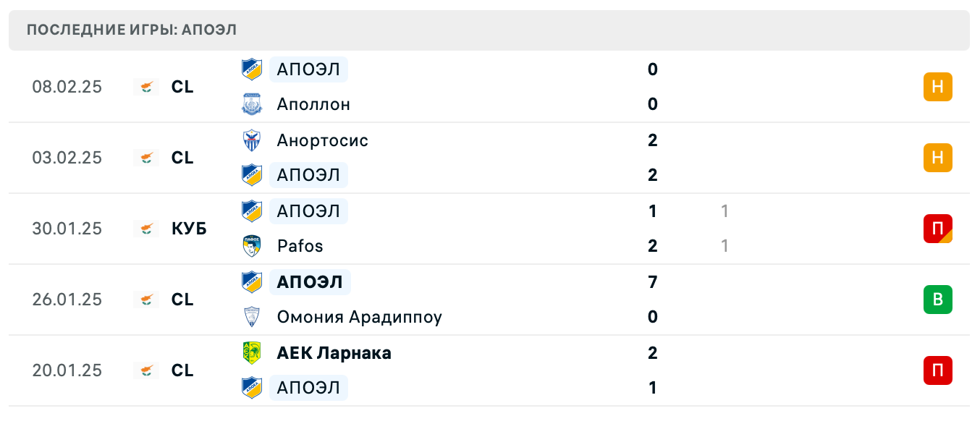Screen dimensions: 980x424
Task: Click the Anorthosis team crest icon
Action: tap(251, 140)
